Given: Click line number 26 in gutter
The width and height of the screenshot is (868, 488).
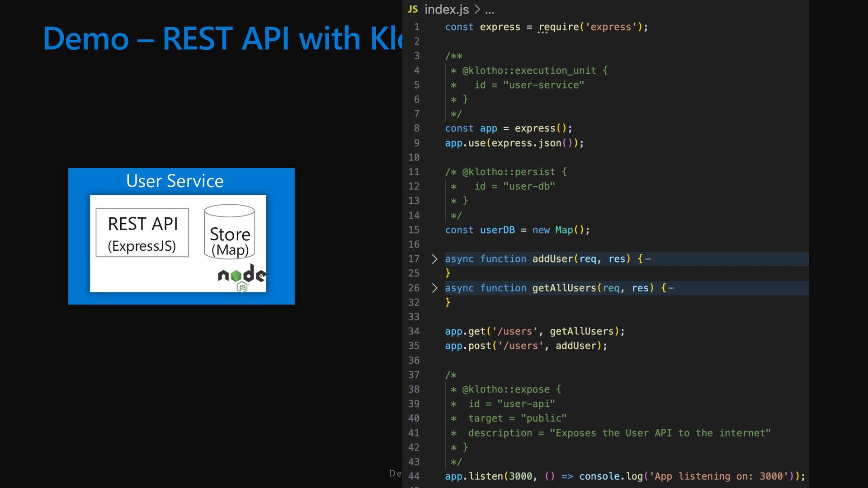Looking at the screenshot, I should click(414, 288).
